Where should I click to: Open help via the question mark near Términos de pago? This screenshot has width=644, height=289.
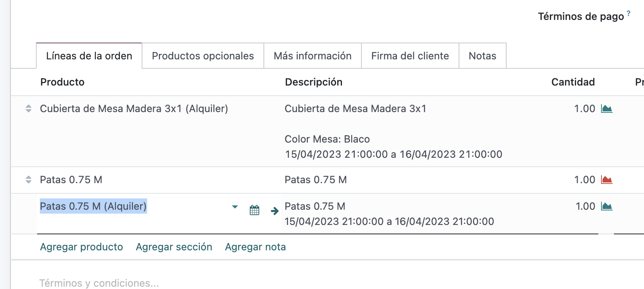pos(629,13)
